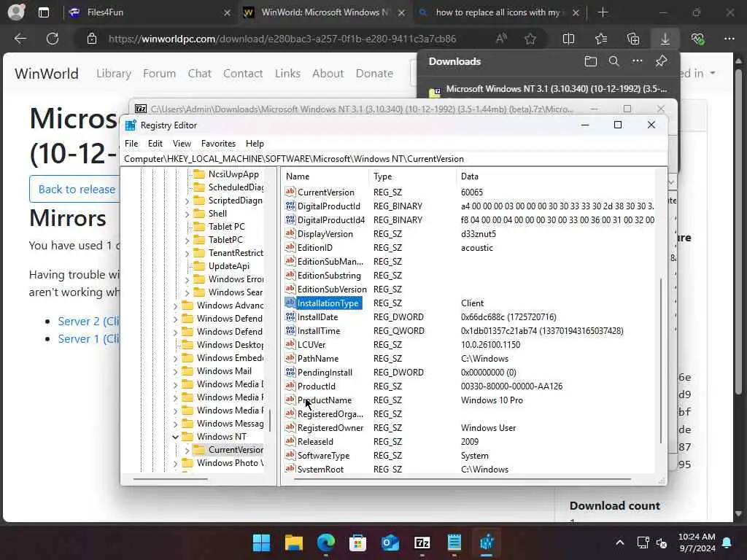Open Edit menu in Registry Editor
Viewport: 747px width, 560px height.
(155, 144)
